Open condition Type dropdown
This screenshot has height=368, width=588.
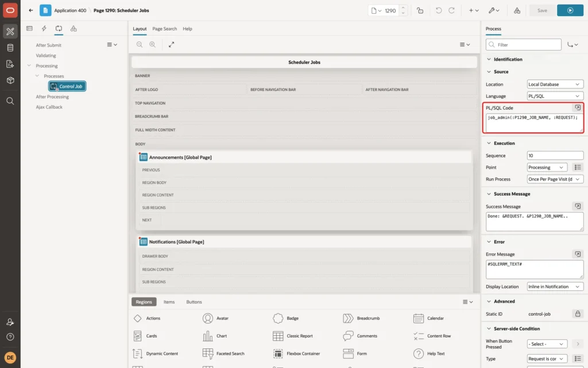[547, 359]
